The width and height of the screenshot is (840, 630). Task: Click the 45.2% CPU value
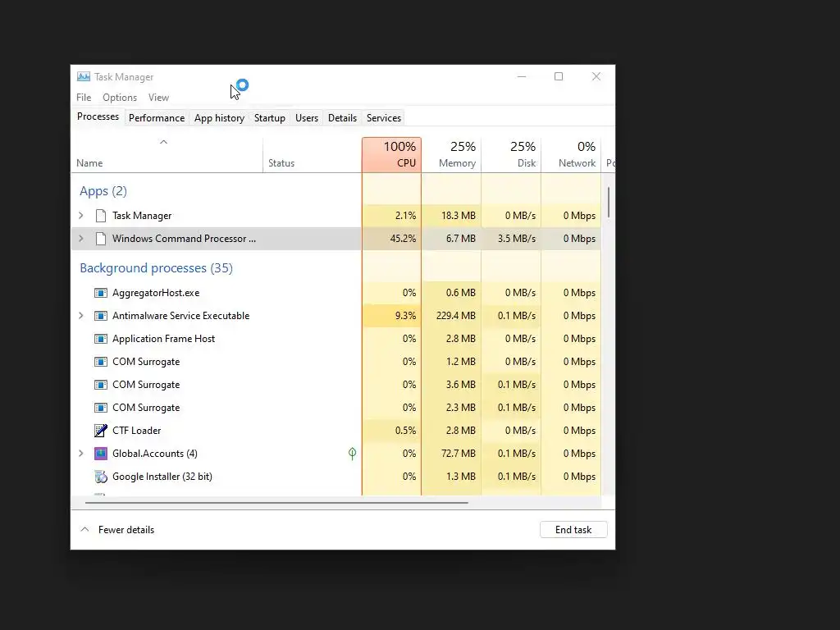tap(403, 239)
